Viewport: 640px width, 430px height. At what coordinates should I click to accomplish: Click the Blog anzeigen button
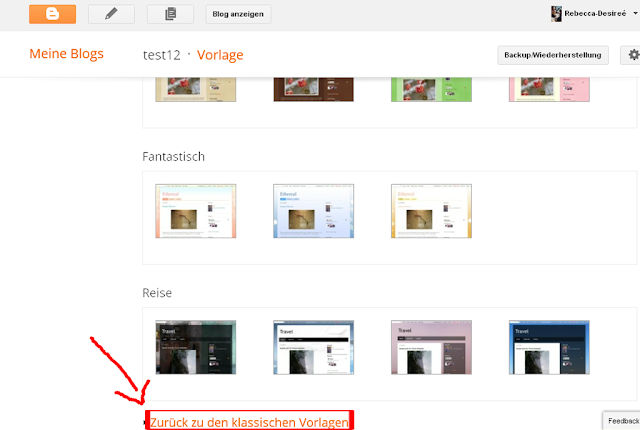[238, 14]
